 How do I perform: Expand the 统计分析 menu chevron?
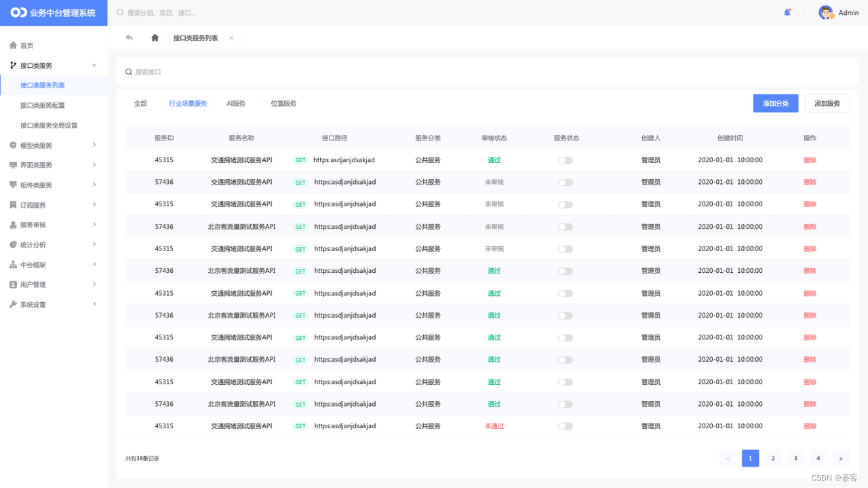coord(94,244)
